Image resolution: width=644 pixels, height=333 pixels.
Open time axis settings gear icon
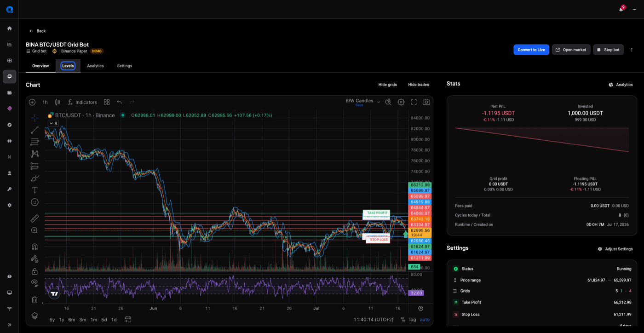pos(420,308)
